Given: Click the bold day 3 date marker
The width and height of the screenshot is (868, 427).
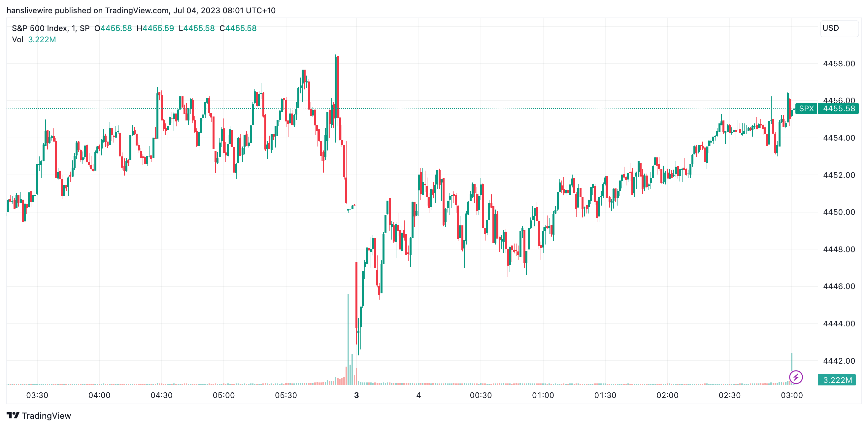Looking at the screenshot, I should [x=356, y=395].
